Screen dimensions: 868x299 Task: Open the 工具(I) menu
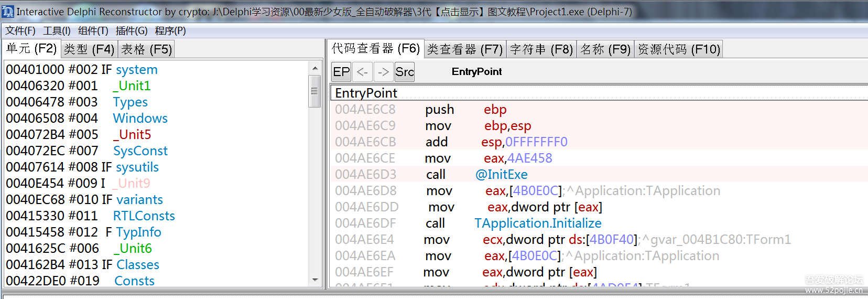tap(57, 31)
